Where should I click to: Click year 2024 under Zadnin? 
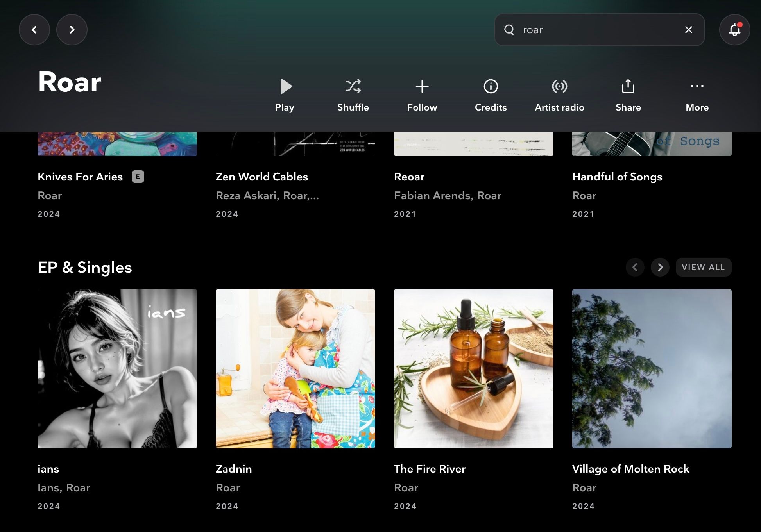click(x=227, y=506)
